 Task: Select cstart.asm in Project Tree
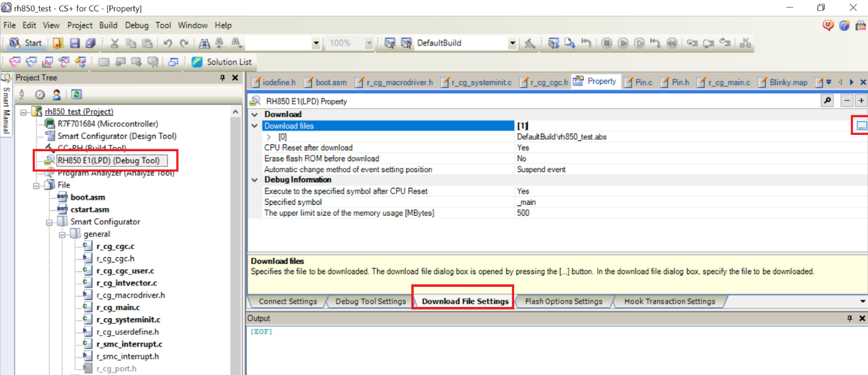pos(89,210)
